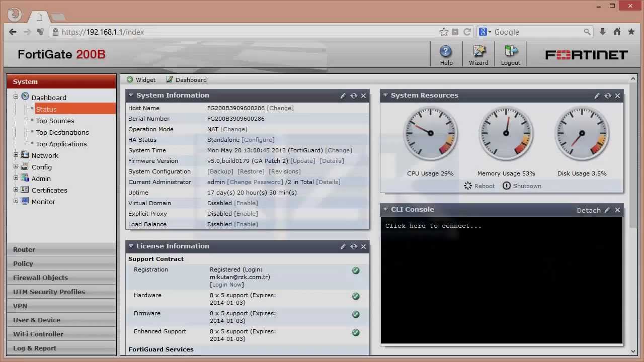Expand the Config tree node
The width and height of the screenshot is (644, 362).
tap(16, 166)
